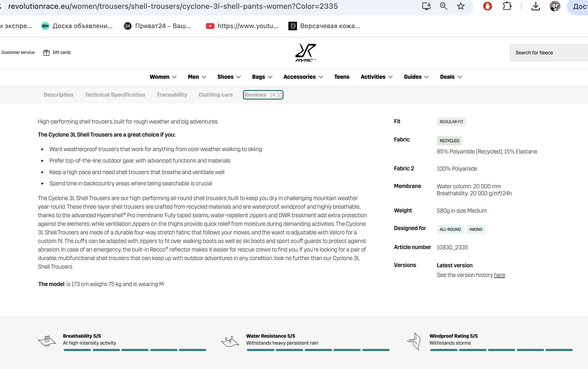
Task: Open the browser zoom magnifier icon
Action: tap(443, 6)
